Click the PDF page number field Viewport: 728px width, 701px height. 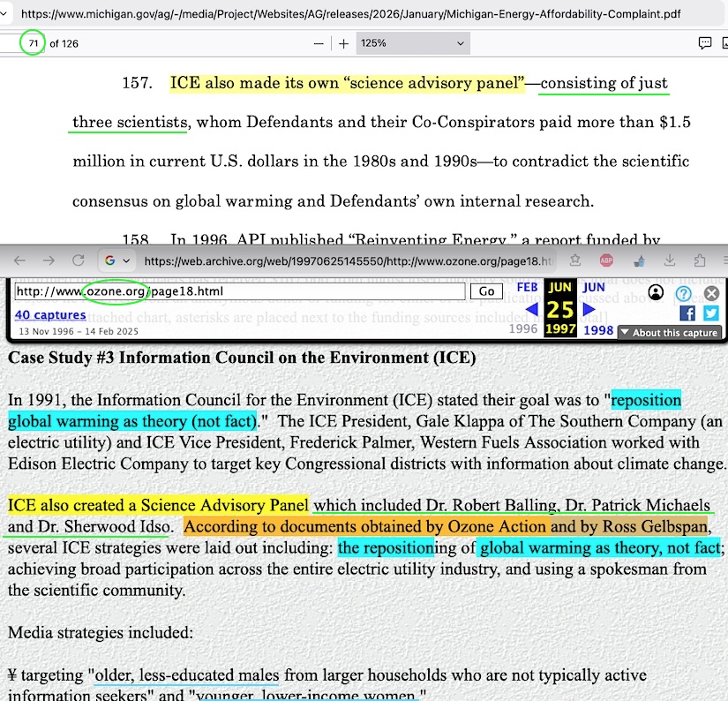(x=33, y=43)
